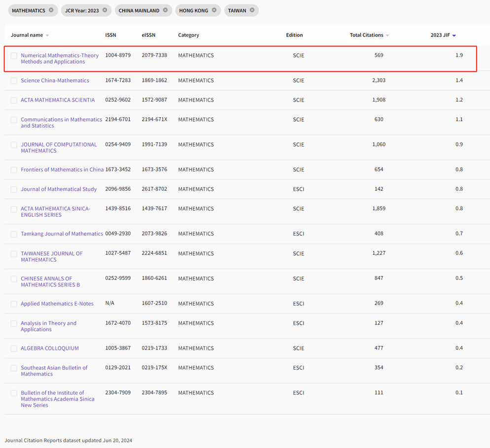
Task: Clear the CHINA MAINLAND filter chip
Action: (165, 10)
